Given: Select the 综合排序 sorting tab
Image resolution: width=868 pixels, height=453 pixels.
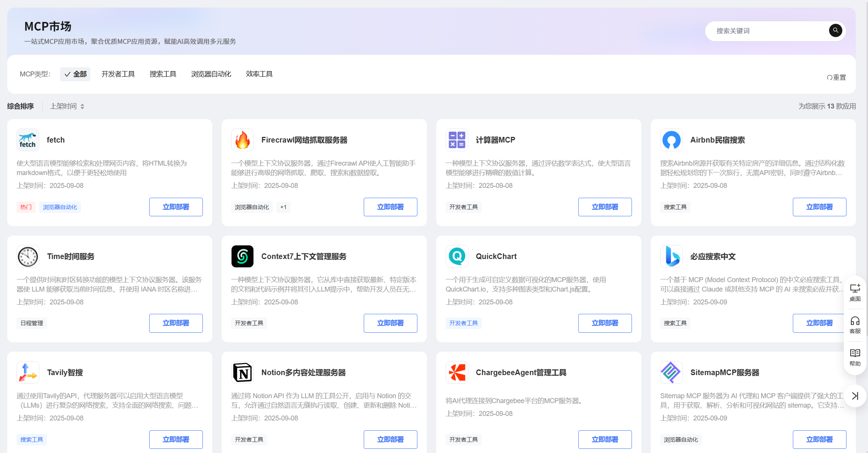Looking at the screenshot, I should [20, 106].
